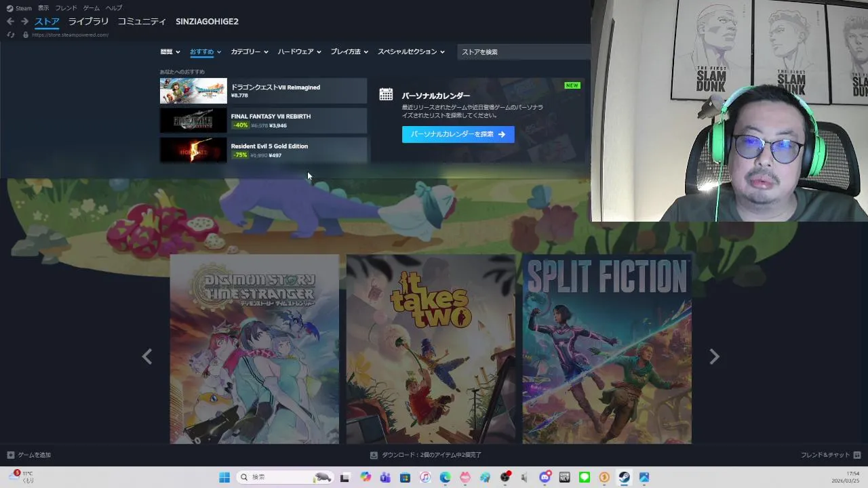Click the Resident Evil 5 thumbnail image
This screenshot has height=488, width=868.
tap(193, 150)
